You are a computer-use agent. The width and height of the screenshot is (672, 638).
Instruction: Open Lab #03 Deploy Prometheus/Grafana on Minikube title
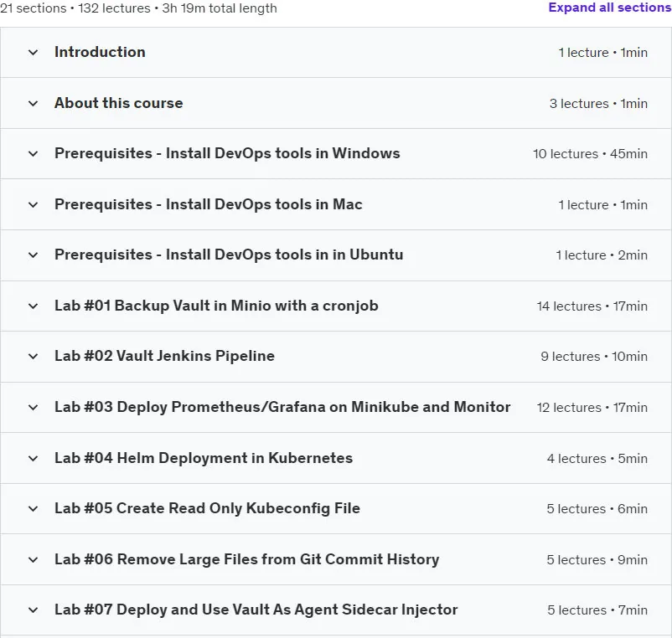point(282,407)
